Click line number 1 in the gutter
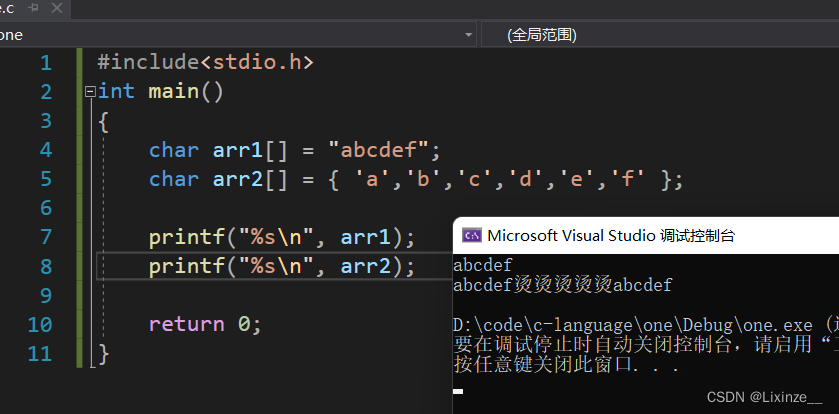This screenshot has width=839, height=414. point(45,62)
